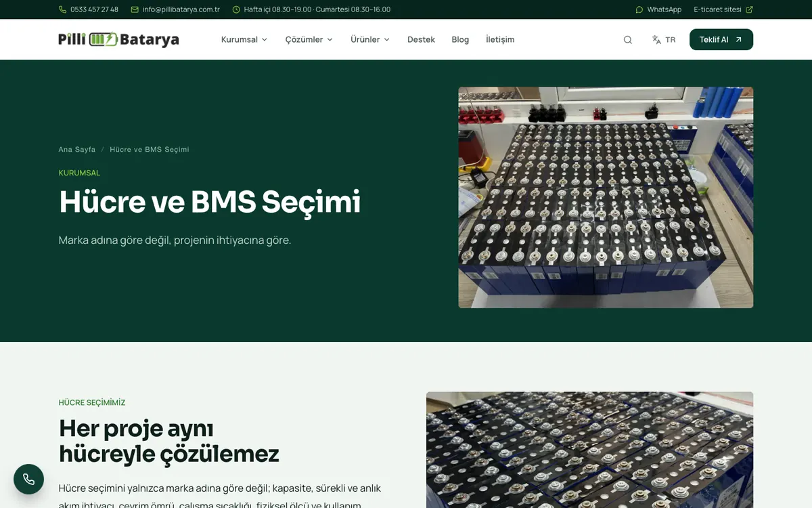Click the Pilli Batarya logo
812x508 pixels.
coord(118,39)
